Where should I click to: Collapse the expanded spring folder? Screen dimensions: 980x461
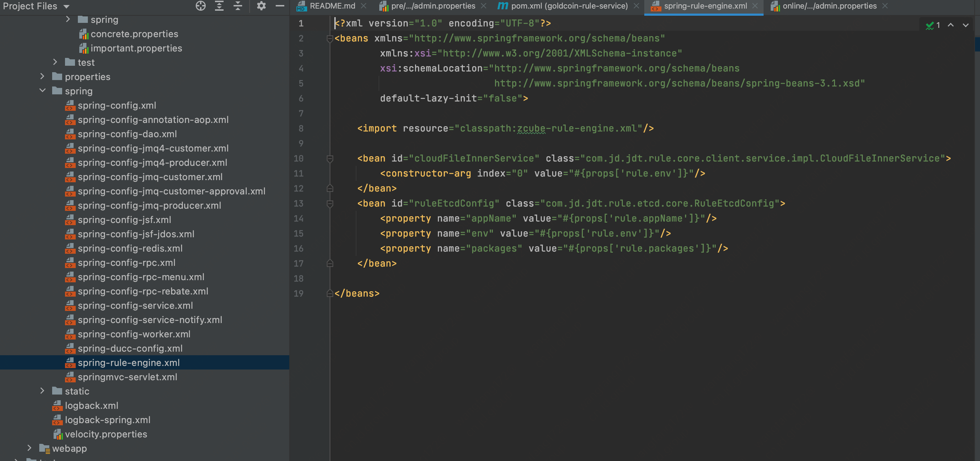(x=42, y=90)
